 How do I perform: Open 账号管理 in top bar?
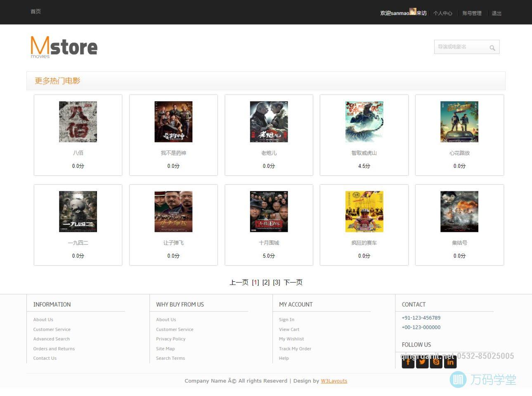[472, 13]
